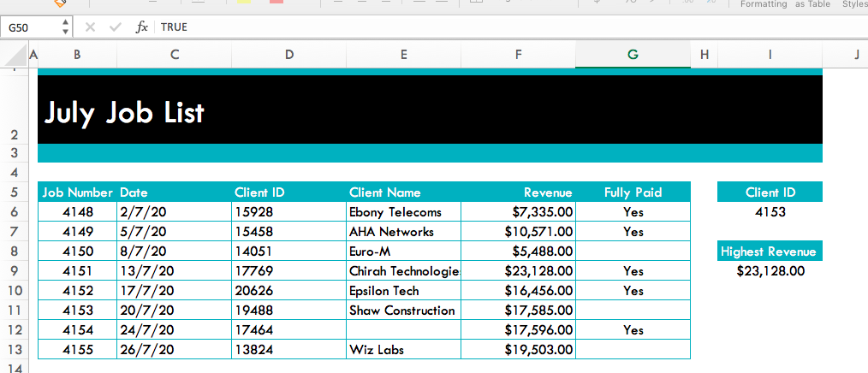This screenshot has height=373, width=868.
Task: Select the $17,585.00 revenue cell
Action: click(518, 311)
